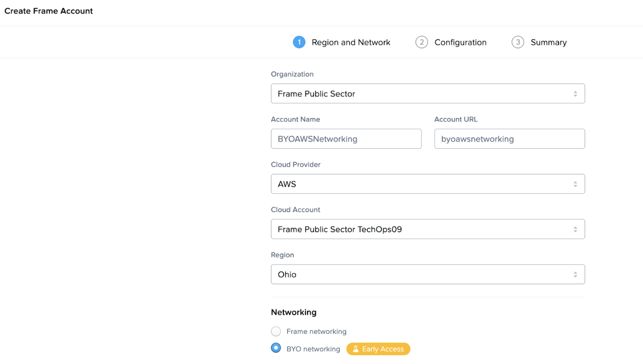Click the Early Access badge text
643x364 pixels.
pos(383,349)
